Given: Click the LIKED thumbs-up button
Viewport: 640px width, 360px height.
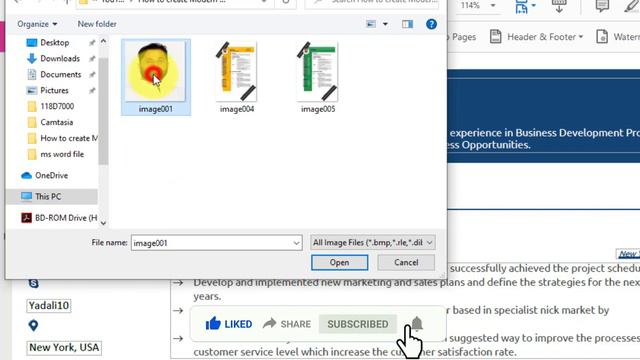Looking at the screenshot, I should click(x=229, y=324).
